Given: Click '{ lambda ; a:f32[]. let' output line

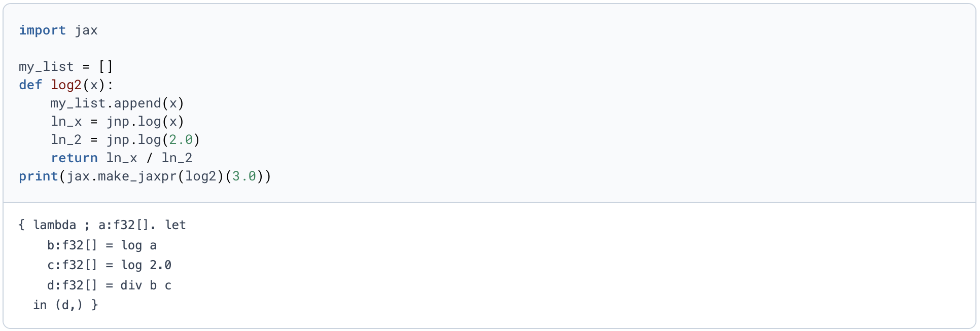Looking at the screenshot, I should (102, 225).
